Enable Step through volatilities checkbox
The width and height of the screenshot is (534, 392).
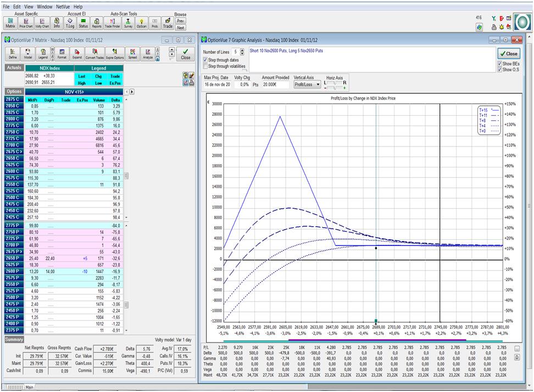[x=205, y=66]
